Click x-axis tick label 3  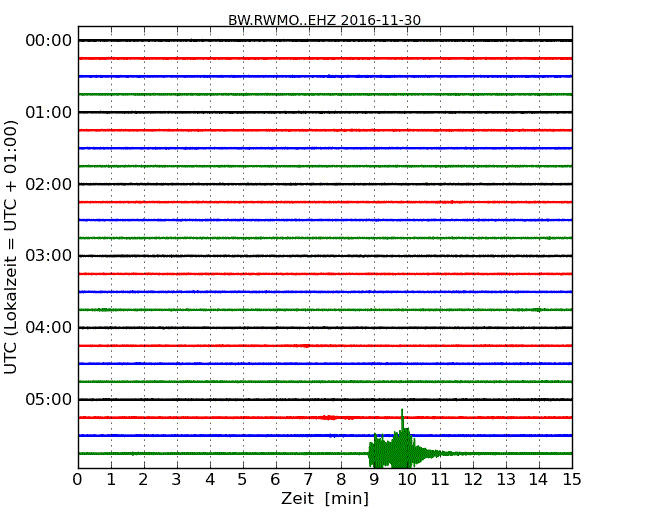(x=177, y=480)
